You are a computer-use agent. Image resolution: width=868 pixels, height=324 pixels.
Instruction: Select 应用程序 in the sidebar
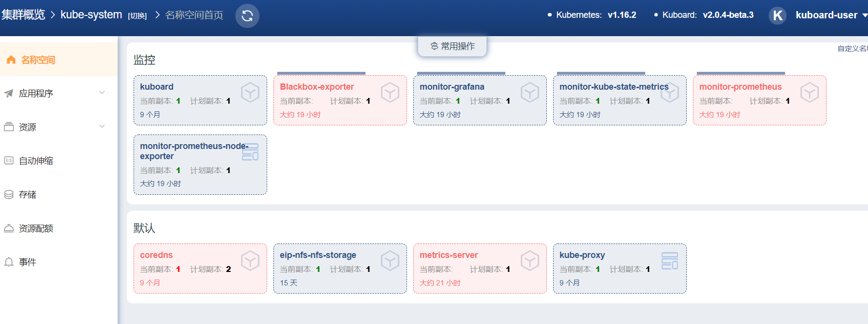[x=58, y=93]
